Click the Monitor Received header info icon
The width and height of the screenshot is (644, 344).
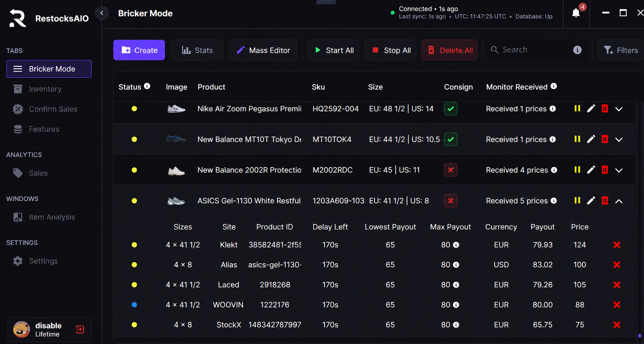[554, 86]
